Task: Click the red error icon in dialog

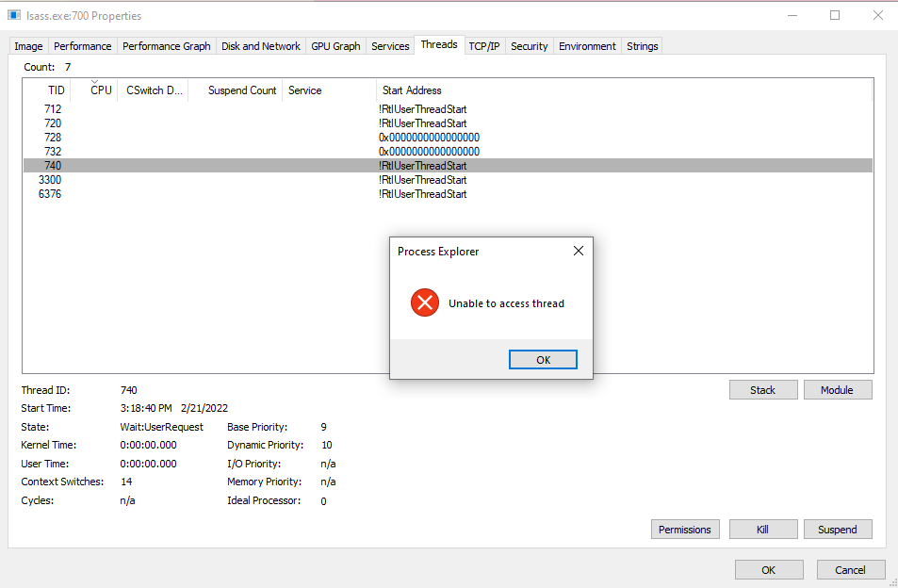Action: coord(425,302)
